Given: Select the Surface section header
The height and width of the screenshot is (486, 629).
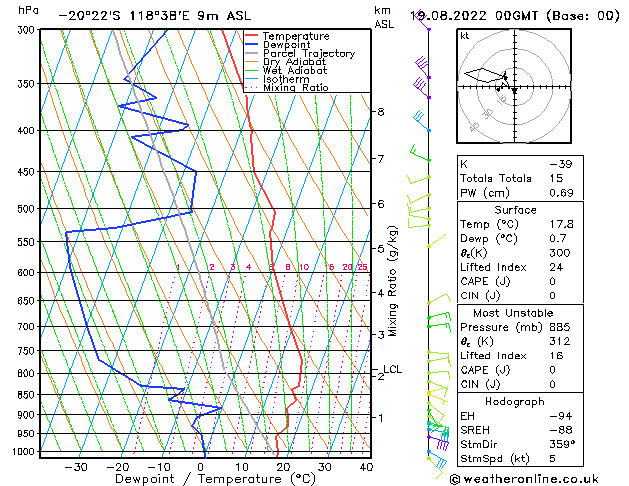Looking at the screenshot, I should pyautogui.click(x=514, y=211).
